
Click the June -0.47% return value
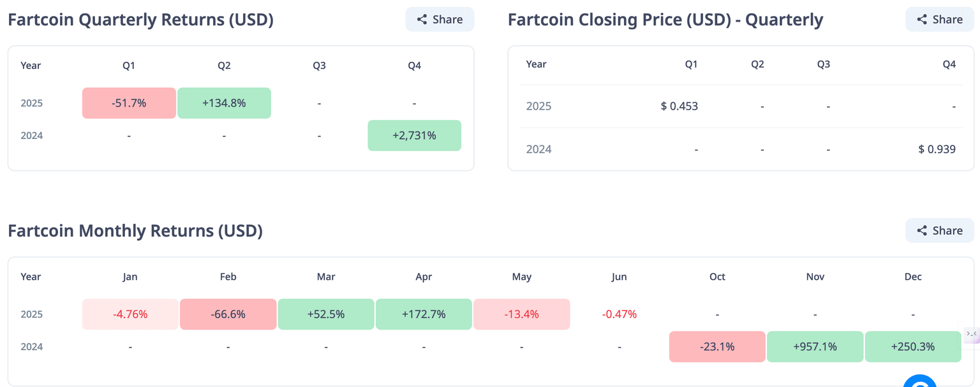click(x=619, y=314)
